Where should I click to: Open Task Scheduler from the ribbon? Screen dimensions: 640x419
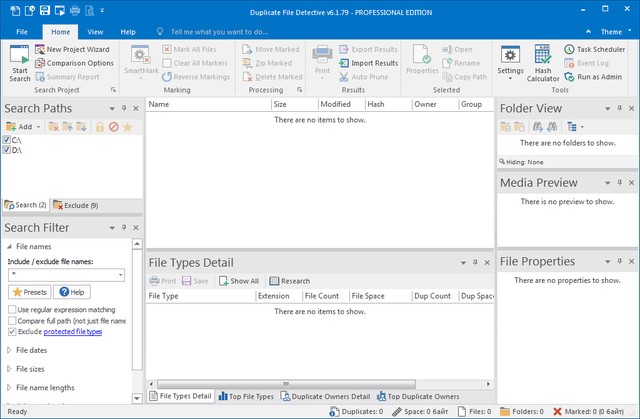600,49
